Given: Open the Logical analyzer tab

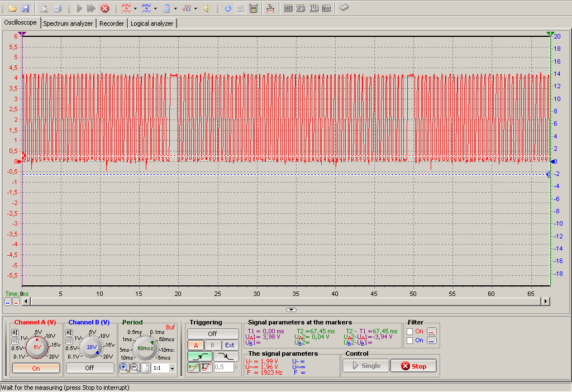Looking at the screenshot, I should (152, 23).
